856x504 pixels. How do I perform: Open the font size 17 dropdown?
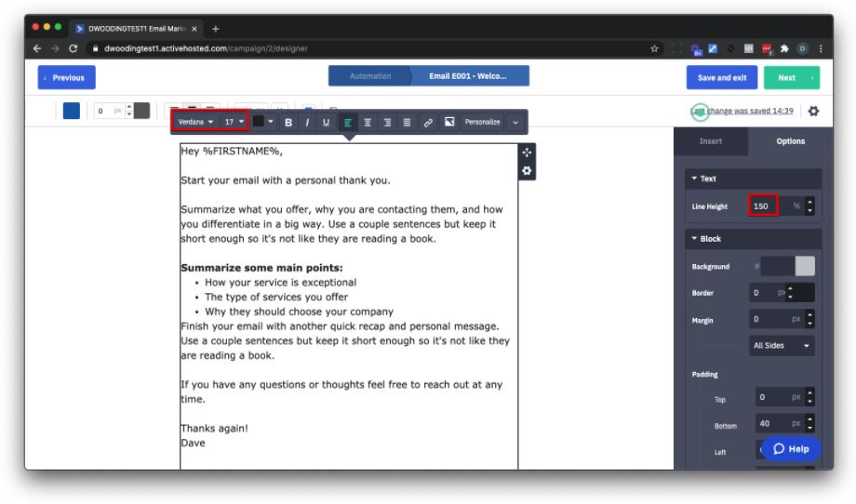(x=234, y=122)
